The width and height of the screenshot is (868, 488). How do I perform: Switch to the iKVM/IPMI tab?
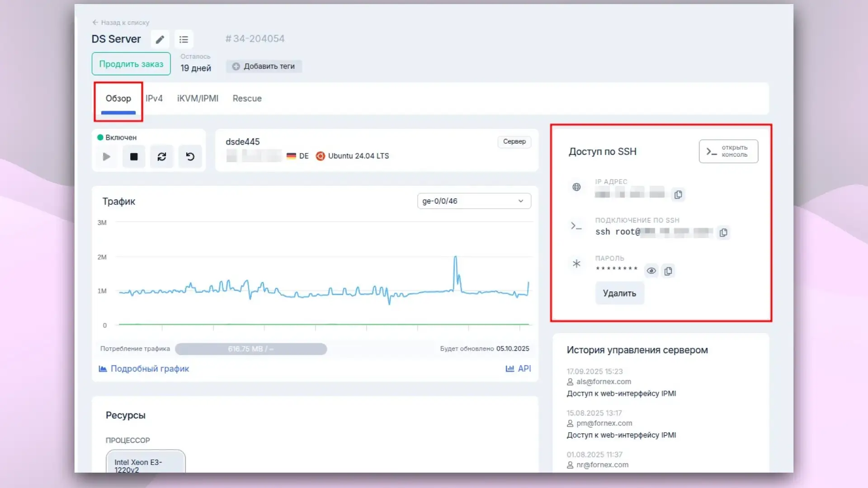click(198, 99)
